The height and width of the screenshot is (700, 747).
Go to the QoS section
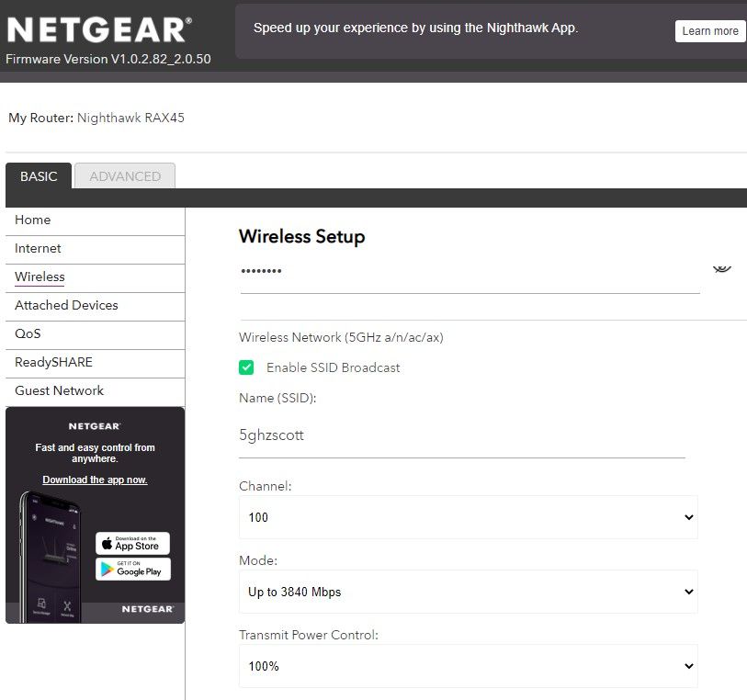tap(28, 333)
